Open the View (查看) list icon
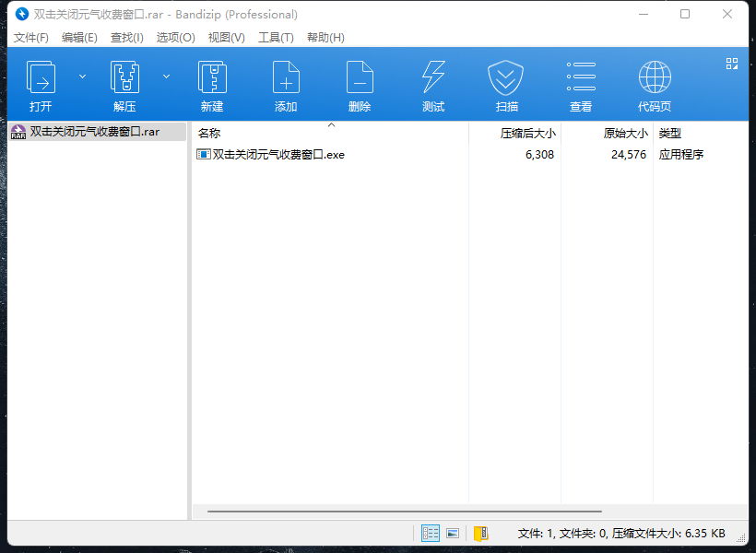Viewport: 756px width, 553px height. pyautogui.click(x=581, y=77)
